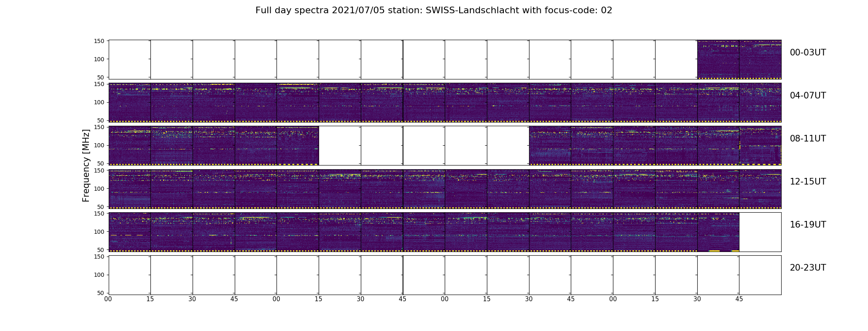Click the '100' tick of the 04-07UT row
Screen dimensions: 868x331
[99, 102]
